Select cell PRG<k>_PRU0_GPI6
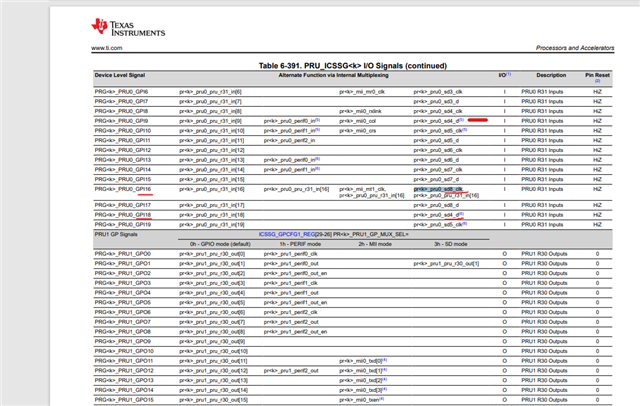The height and width of the screenshot is (406, 640). [121, 92]
